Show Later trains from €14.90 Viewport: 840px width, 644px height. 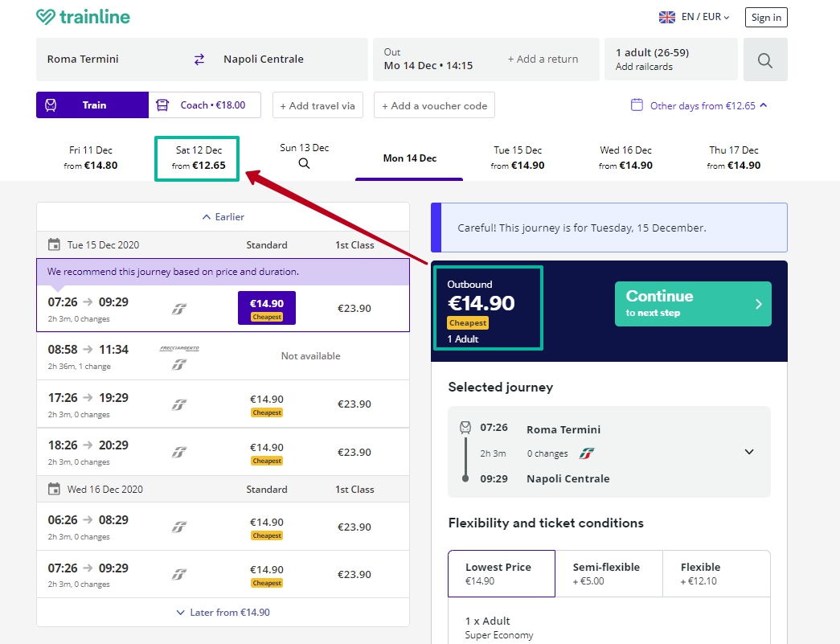(x=223, y=613)
